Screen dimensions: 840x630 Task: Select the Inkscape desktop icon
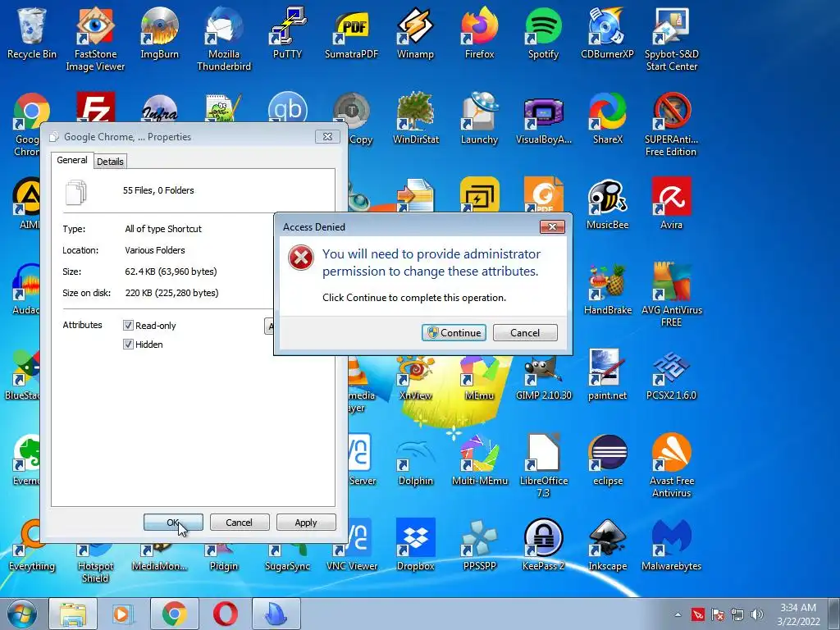click(x=608, y=545)
